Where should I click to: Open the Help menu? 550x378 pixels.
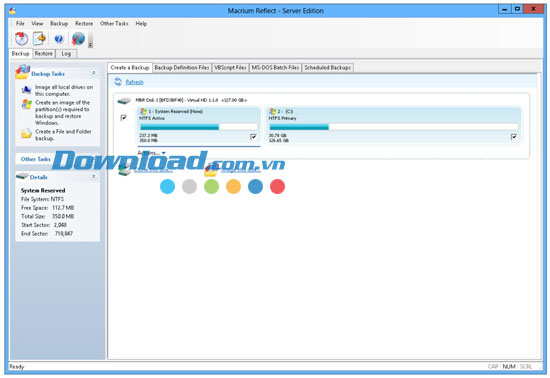(141, 23)
